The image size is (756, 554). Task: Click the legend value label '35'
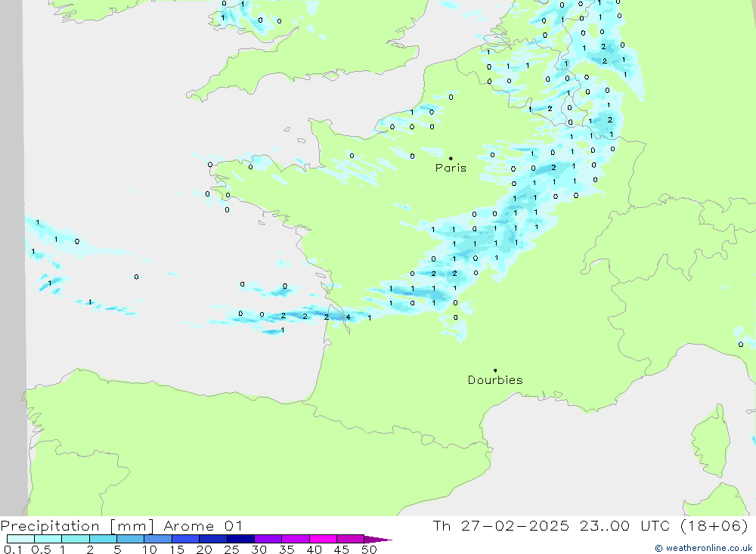287,549
